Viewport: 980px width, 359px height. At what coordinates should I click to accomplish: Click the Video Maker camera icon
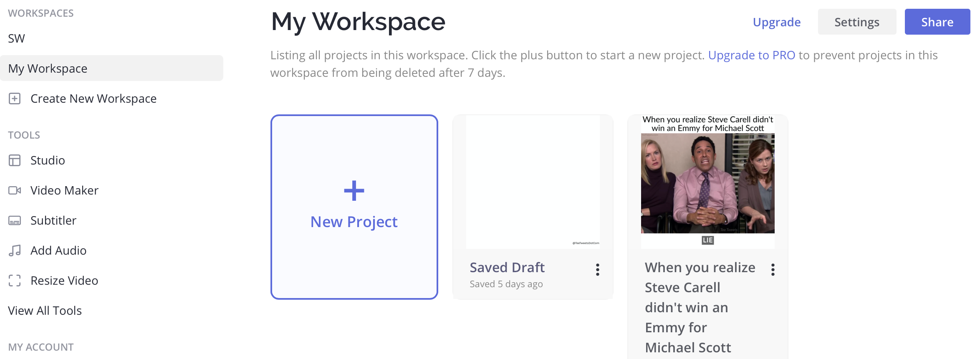click(x=15, y=190)
